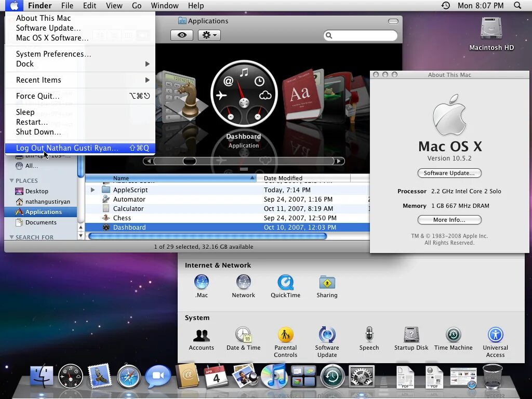
Task: Expand the AppleScript folder row
Action: tap(92, 190)
